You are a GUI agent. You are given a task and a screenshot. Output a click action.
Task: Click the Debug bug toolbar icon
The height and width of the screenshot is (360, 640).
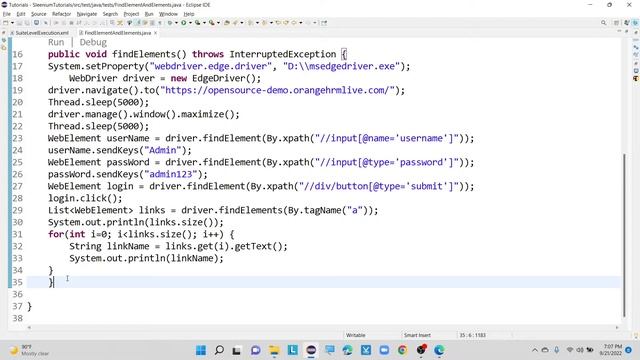tap(169, 23)
